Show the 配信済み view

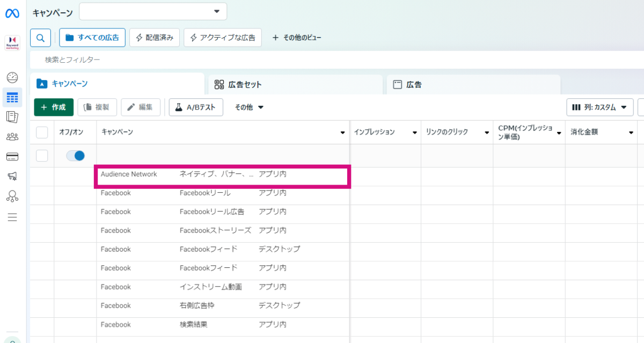[155, 38]
